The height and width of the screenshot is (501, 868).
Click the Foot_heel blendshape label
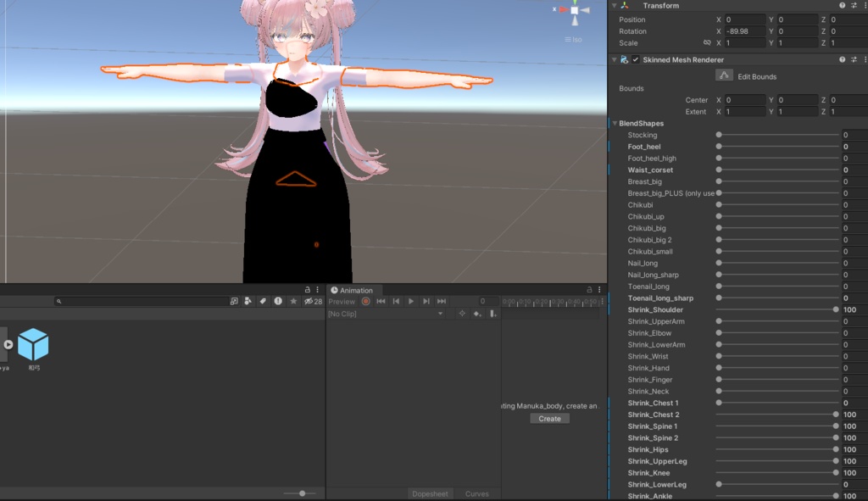[644, 147]
